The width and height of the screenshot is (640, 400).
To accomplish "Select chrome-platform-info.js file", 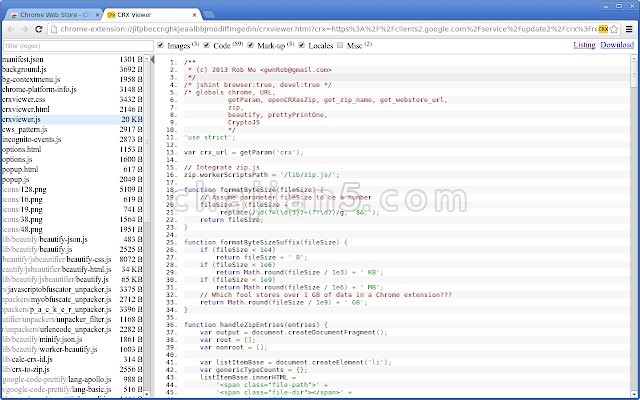I will pyautogui.click(x=72, y=89).
